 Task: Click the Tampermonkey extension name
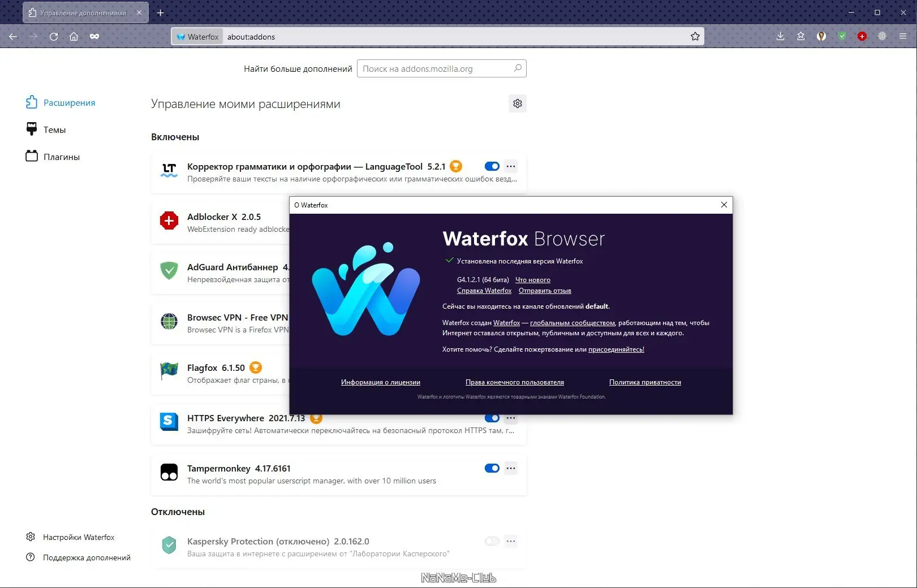(x=219, y=468)
